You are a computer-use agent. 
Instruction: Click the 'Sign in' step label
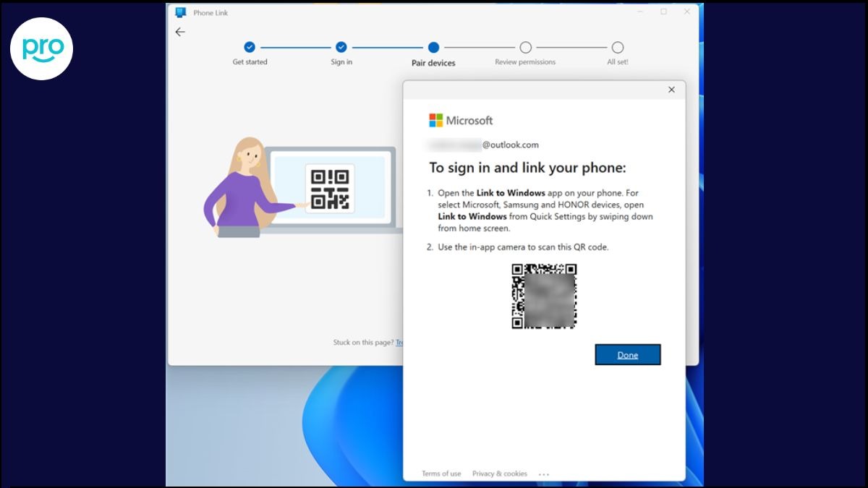click(341, 62)
